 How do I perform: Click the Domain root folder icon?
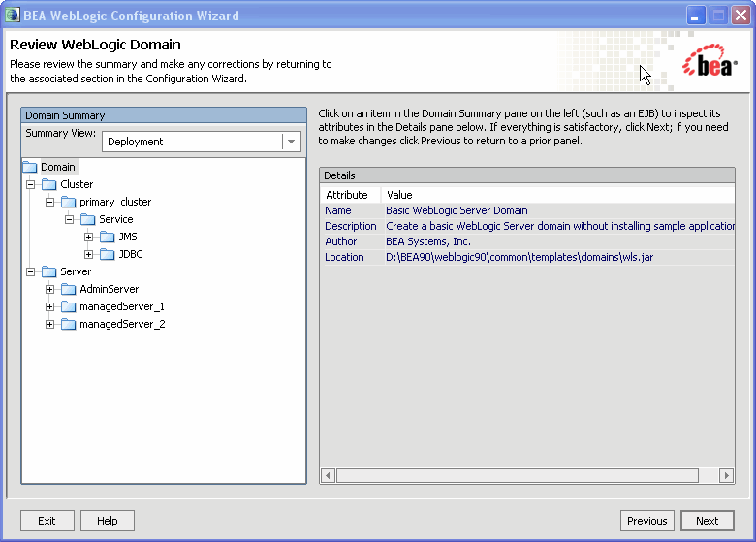pos(30,167)
